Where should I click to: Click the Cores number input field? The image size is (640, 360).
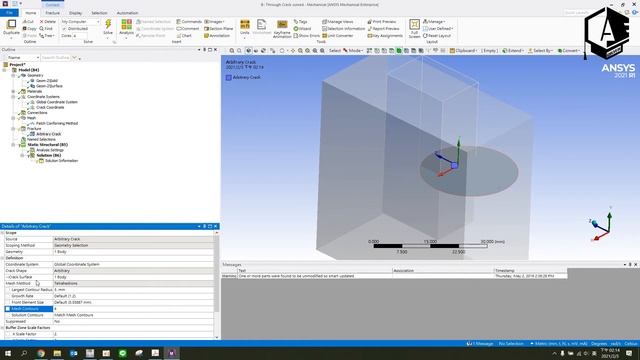click(80, 36)
